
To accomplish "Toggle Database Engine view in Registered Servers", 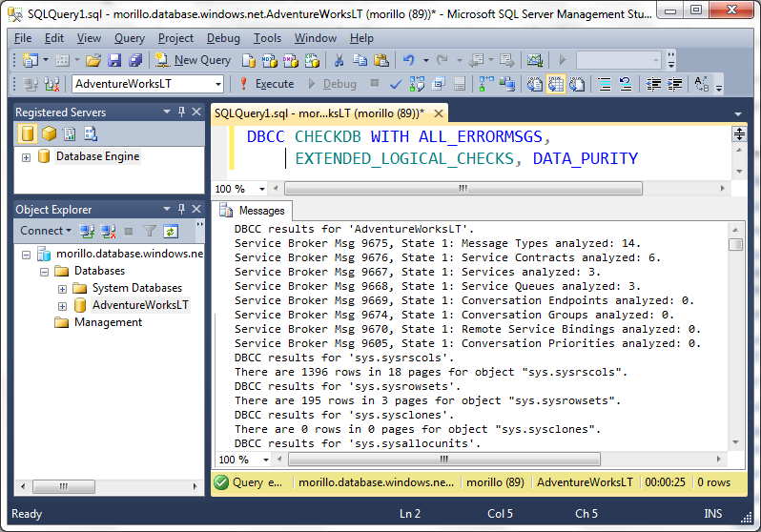I will coord(27,133).
